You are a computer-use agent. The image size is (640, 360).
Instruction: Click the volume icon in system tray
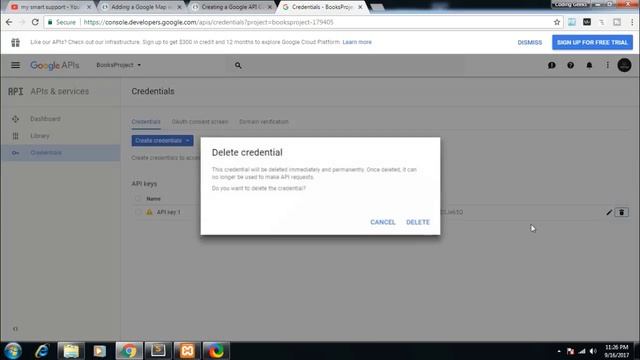(x=593, y=351)
